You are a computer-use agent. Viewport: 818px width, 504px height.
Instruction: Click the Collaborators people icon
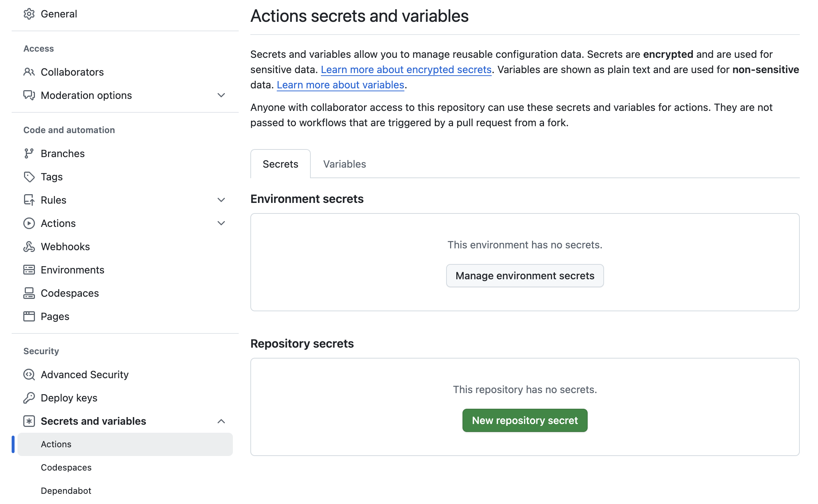(x=29, y=72)
